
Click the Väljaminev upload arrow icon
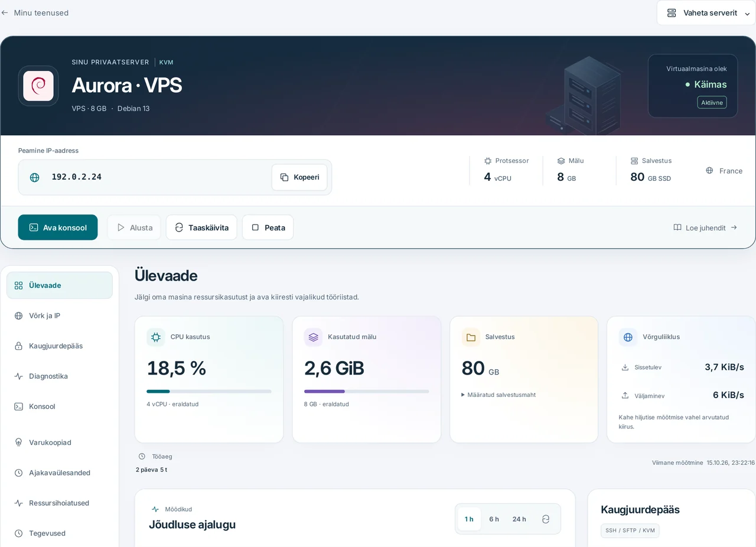(x=625, y=395)
